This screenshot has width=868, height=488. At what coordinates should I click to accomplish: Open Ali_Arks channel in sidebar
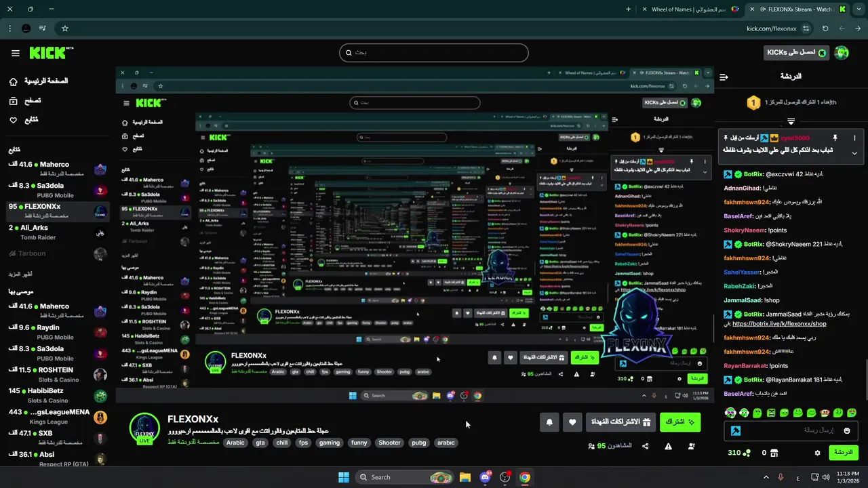(x=58, y=232)
